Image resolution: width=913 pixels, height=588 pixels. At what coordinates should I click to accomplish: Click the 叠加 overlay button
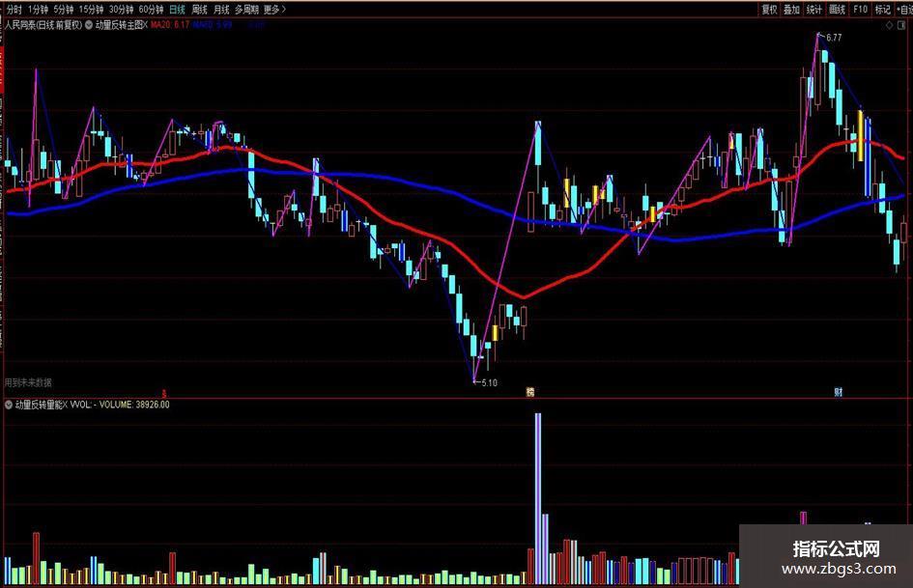tap(791, 10)
